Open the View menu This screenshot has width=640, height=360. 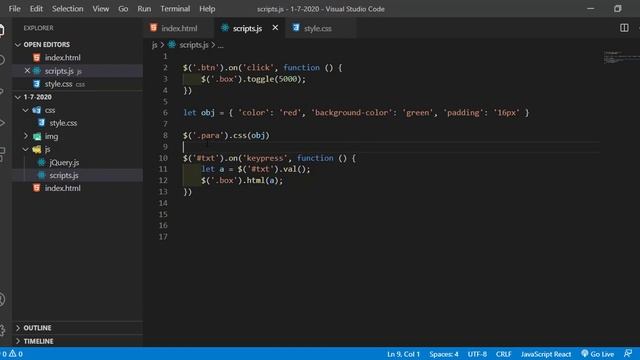coord(100,9)
